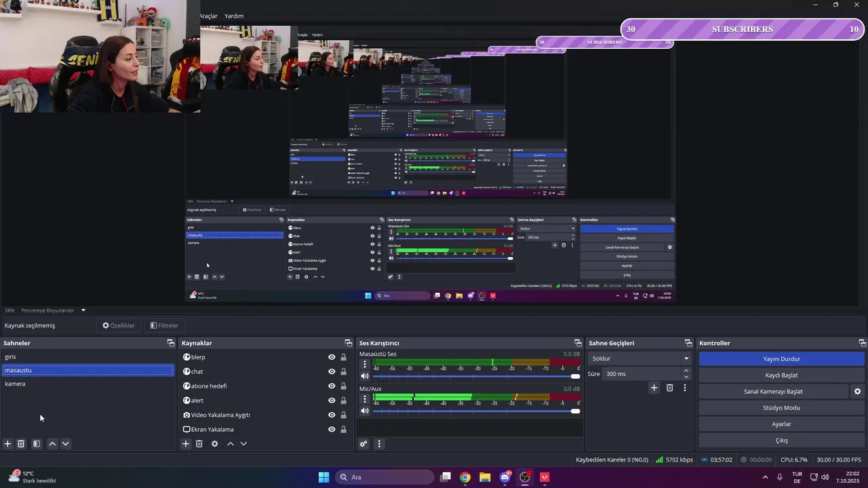Viewport: 868px width, 488px height.
Task: Open File Explorer from the taskbar
Action: point(485,477)
